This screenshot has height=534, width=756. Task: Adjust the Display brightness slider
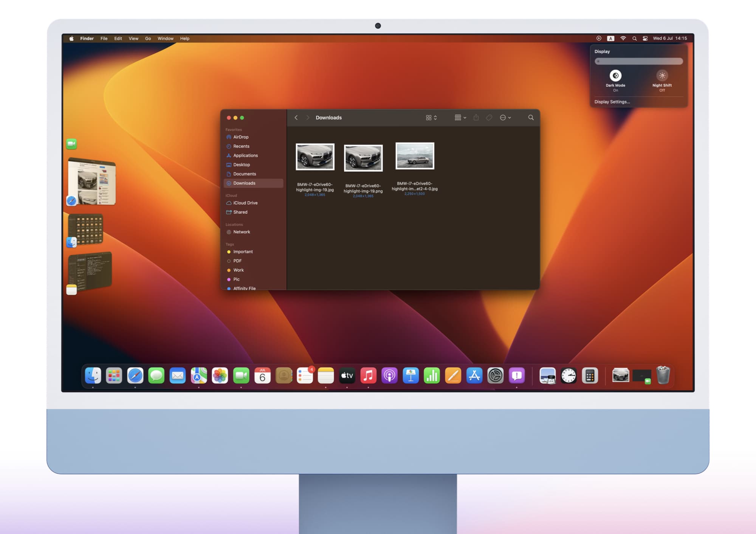coord(638,61)
